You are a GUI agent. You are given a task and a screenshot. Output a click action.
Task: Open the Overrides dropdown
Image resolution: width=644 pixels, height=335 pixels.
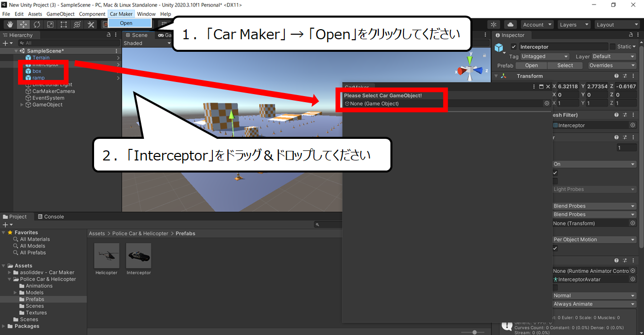[x=612, y=65]
